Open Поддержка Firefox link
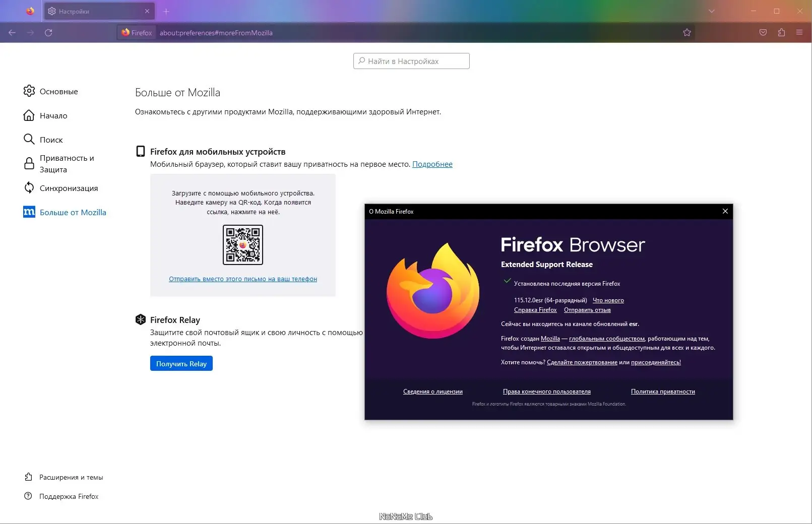The width and height of the screenshot is (812, 524). point(69,496)
